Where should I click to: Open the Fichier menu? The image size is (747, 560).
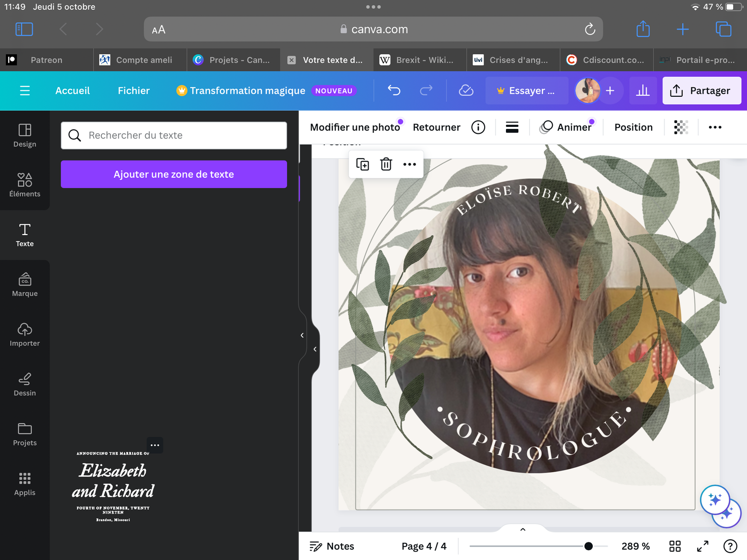coord(133,90)
